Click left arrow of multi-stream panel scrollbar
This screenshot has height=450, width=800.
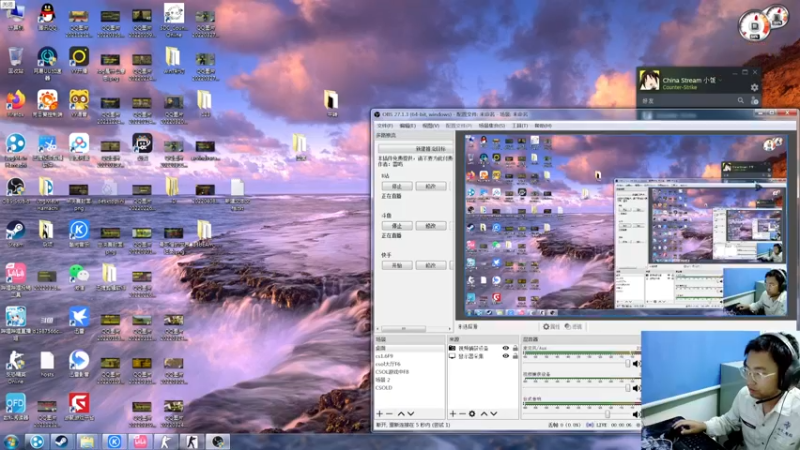coord(378,329)
